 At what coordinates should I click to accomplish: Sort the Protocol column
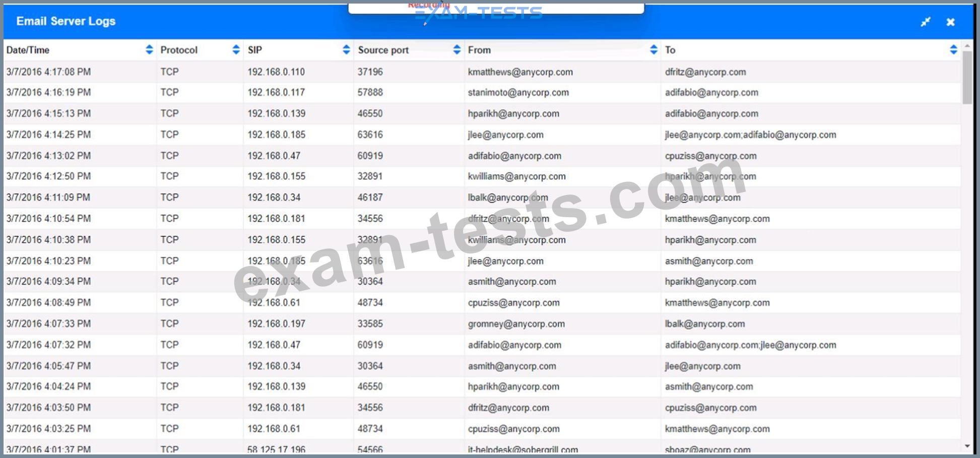[x=236, y=49]
